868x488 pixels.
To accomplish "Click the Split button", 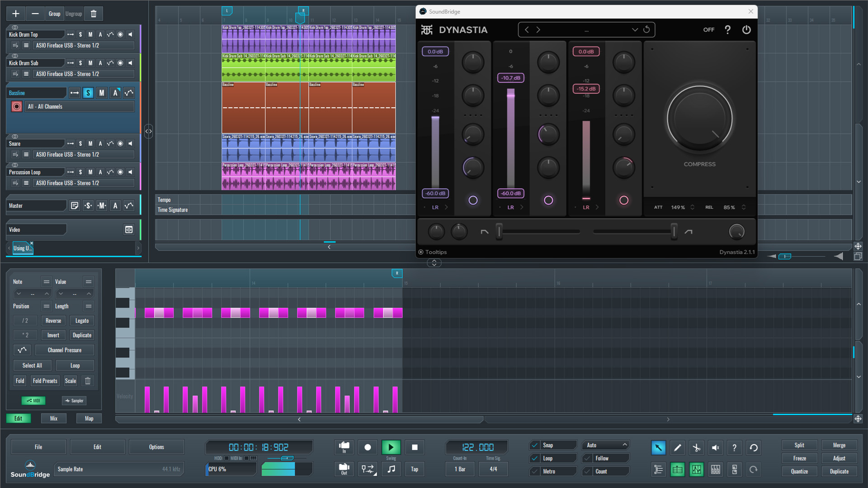I will click(x=799, y=445).
